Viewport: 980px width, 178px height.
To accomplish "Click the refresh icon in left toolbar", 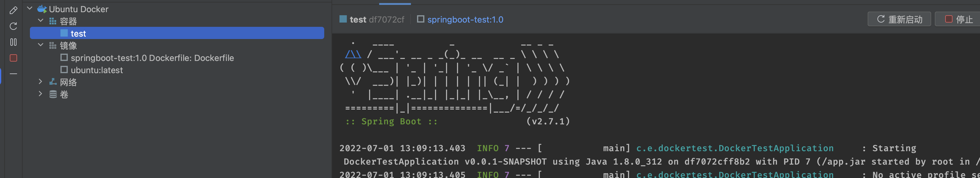I will click(x=13, y=26).
